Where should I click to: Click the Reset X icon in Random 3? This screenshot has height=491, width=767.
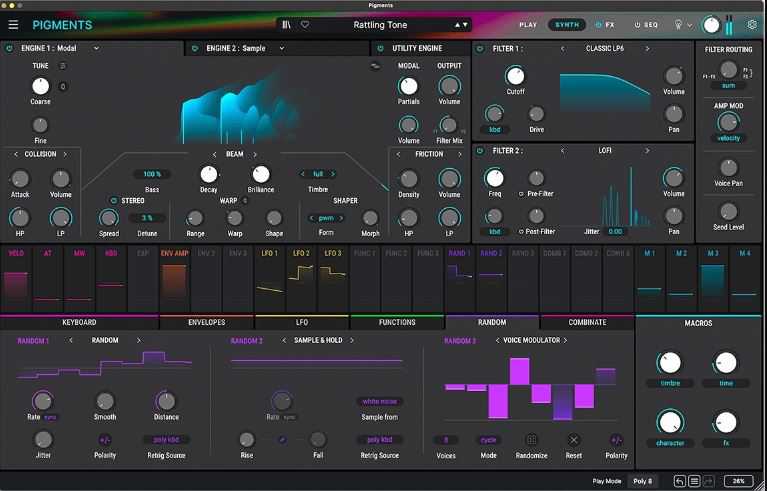574,440
